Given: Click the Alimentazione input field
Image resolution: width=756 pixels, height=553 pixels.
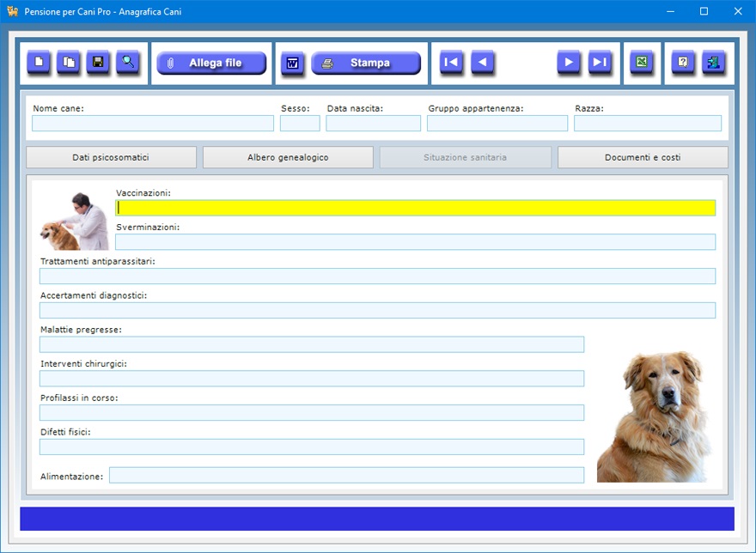Looking at the screenshot, I should [x=347, y=475].
